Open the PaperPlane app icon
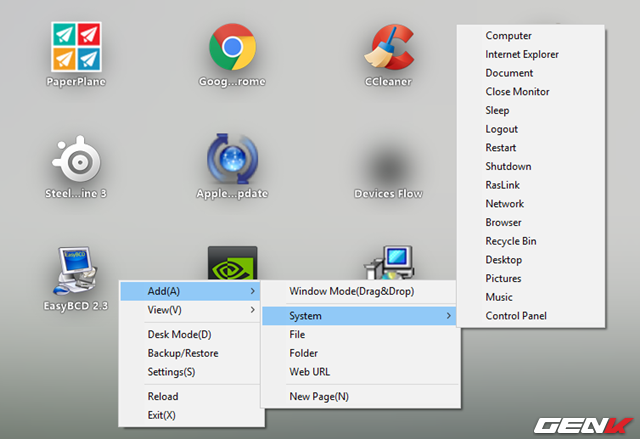This screenshot has width=640, height=439. pos(76,46)
